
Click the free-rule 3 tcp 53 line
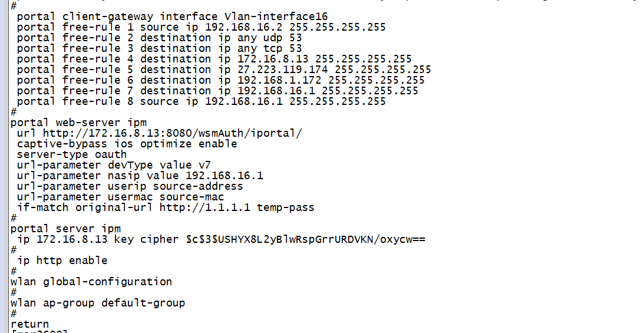pos(159,48)
